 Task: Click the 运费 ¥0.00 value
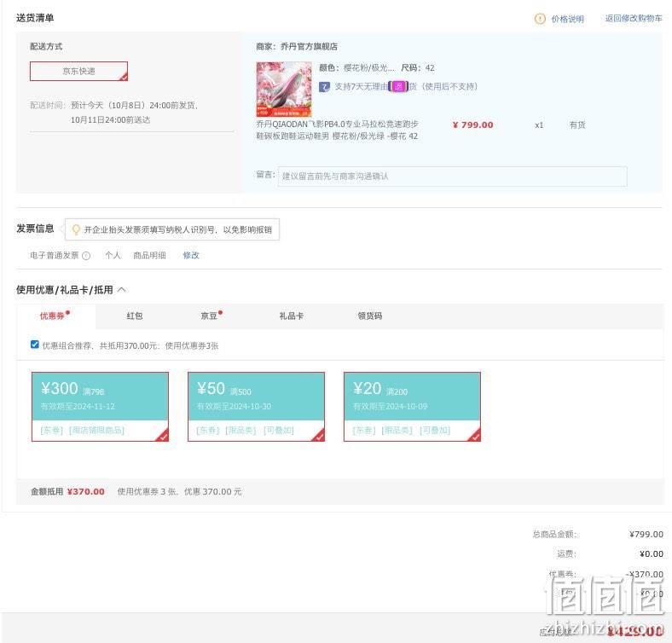tap(652, 554)
